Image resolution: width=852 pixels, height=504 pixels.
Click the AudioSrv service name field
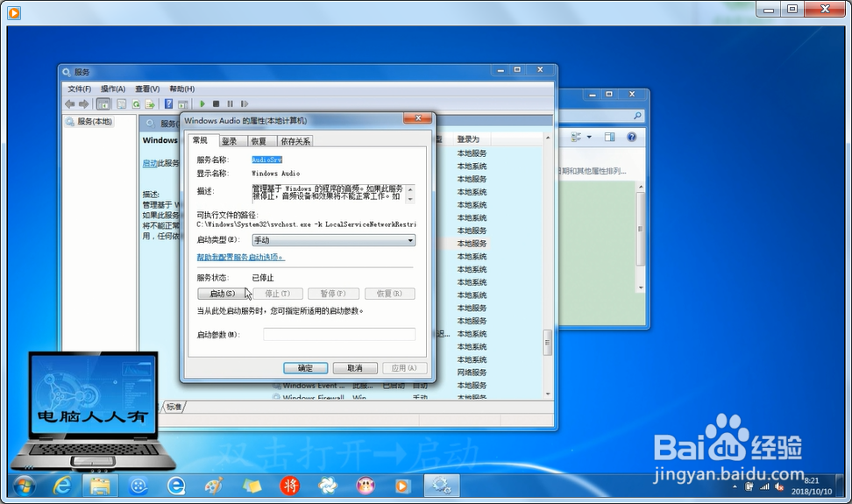point(266,160)
